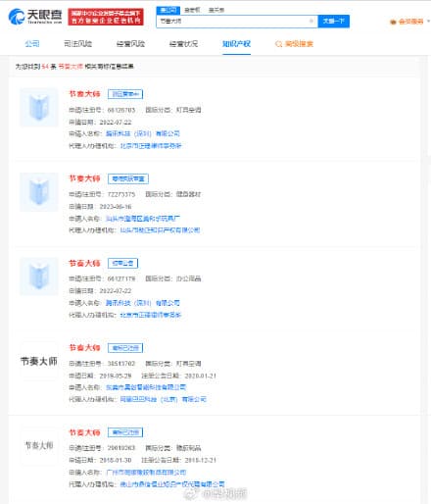The image size is (431, 504).
Task: Click into the search input field
Action: tap(233, 22)
